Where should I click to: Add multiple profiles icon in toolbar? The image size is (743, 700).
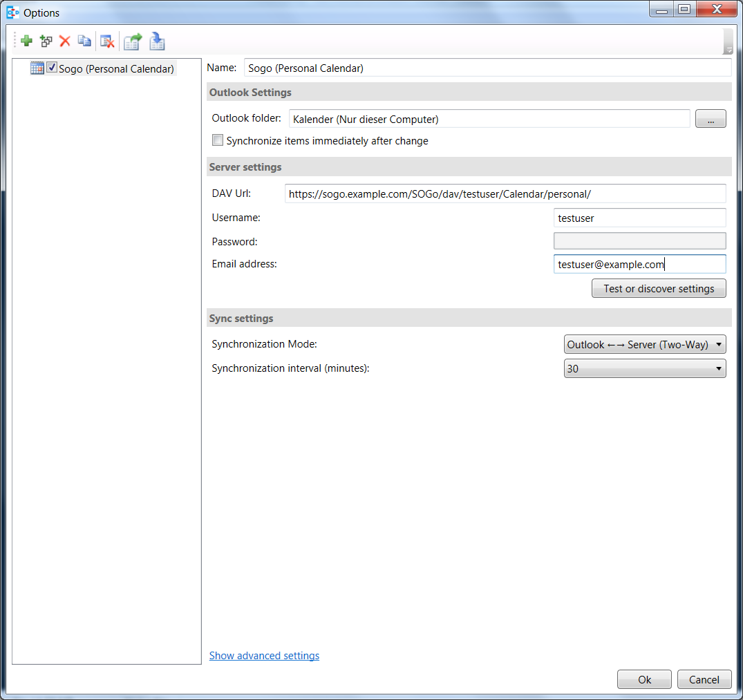pos(46,41)
